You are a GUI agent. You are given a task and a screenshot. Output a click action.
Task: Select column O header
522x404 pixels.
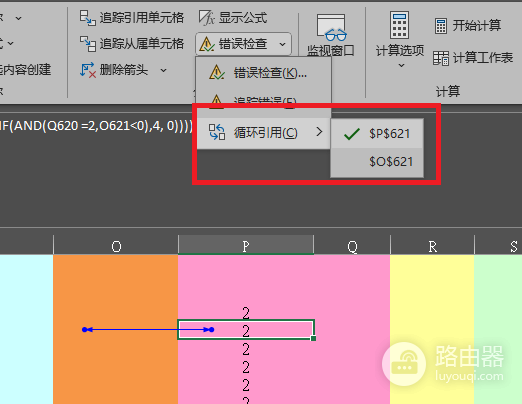(116, 246)
